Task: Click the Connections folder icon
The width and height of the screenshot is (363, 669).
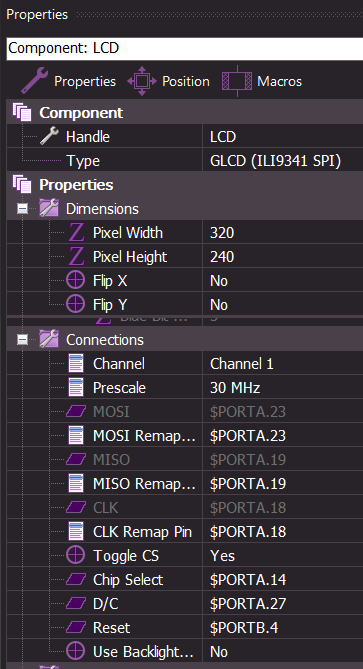Action: click(x=49, y=340)
